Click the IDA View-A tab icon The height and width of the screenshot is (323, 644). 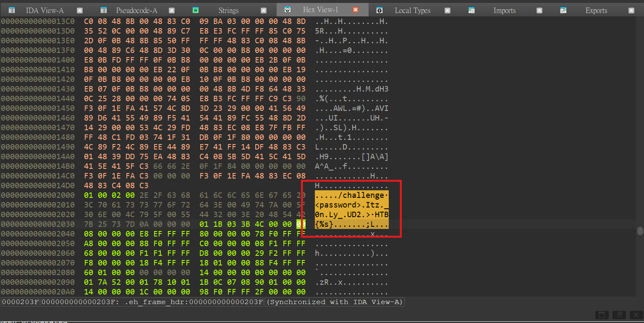pos(12,10)
